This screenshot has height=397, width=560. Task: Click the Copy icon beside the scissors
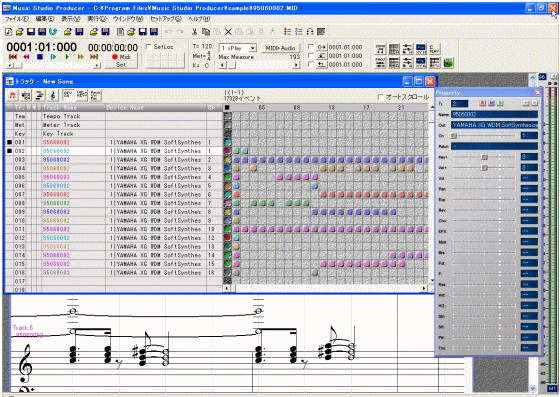click(206, 32)
